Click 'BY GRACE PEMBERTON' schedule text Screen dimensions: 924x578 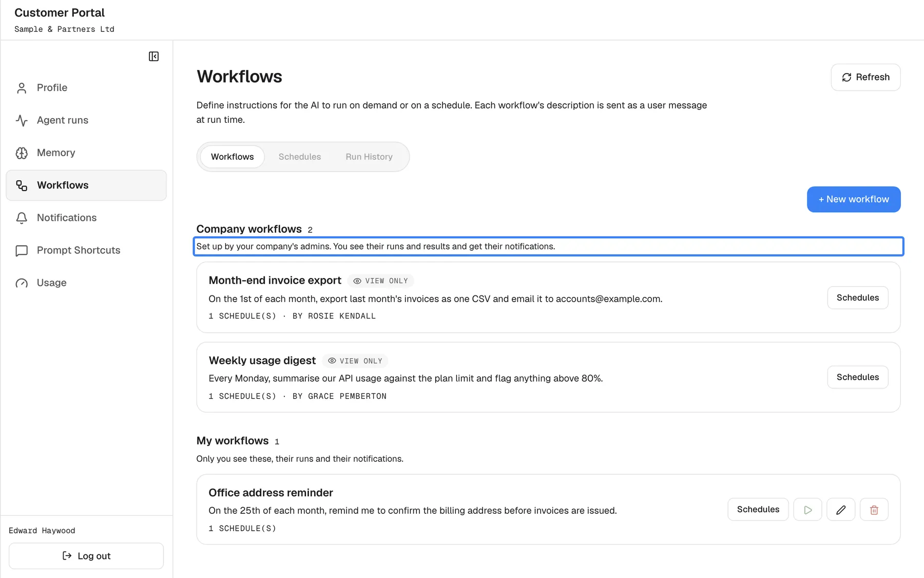point(339,396)
